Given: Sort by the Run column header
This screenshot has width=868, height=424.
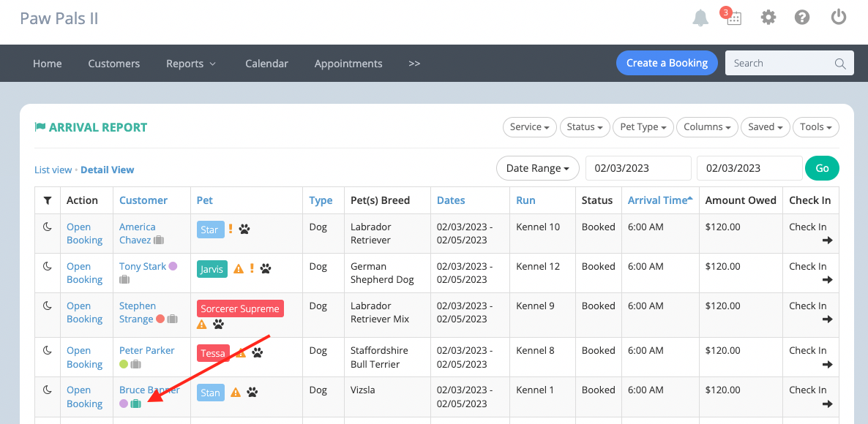Looking at the screenshot, I should (526, 200).
